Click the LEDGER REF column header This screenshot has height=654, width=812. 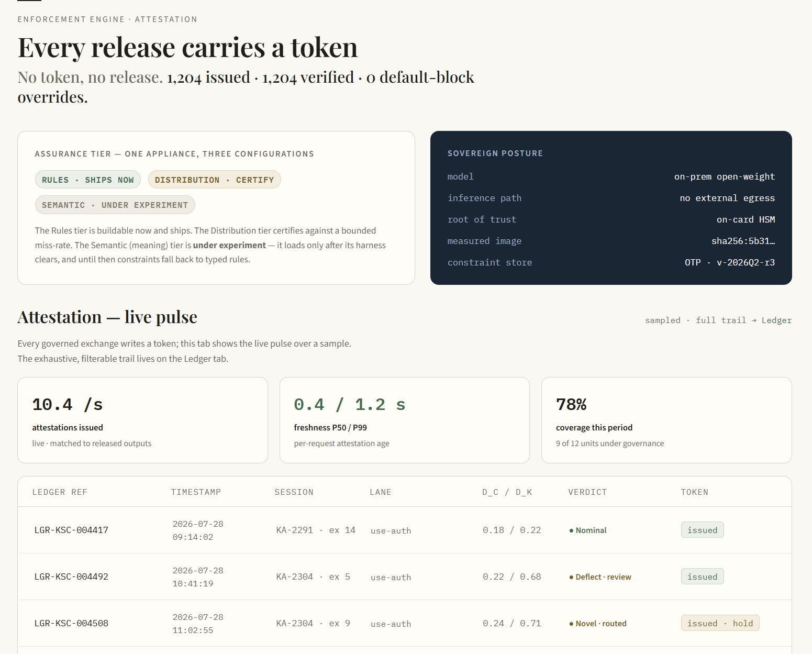click(x=60, y=492)
